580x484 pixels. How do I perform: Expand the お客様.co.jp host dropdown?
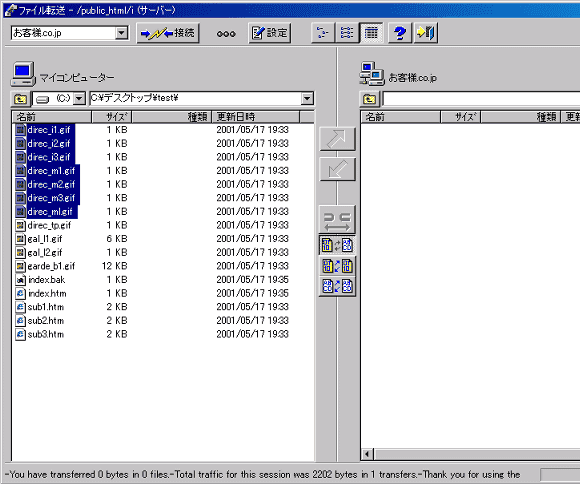click(121, 33)
